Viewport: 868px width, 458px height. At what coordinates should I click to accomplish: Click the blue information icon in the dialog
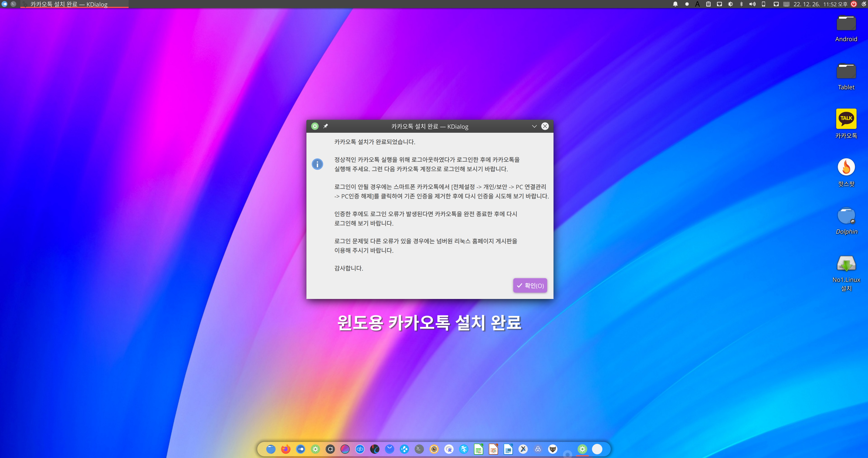coord(317,164)
